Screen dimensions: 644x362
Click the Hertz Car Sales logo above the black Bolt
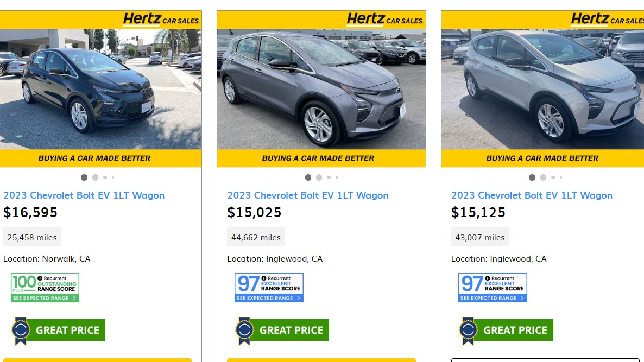point(161,20)
